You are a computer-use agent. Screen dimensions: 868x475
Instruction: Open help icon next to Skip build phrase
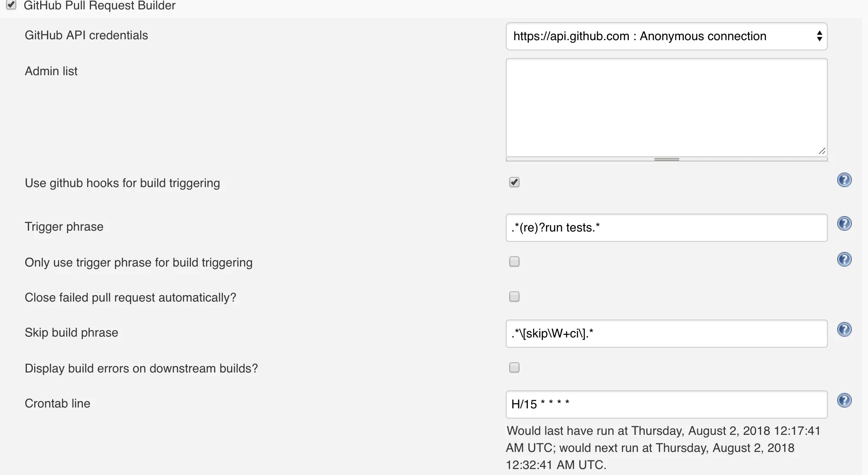click(x=844, y=330)
